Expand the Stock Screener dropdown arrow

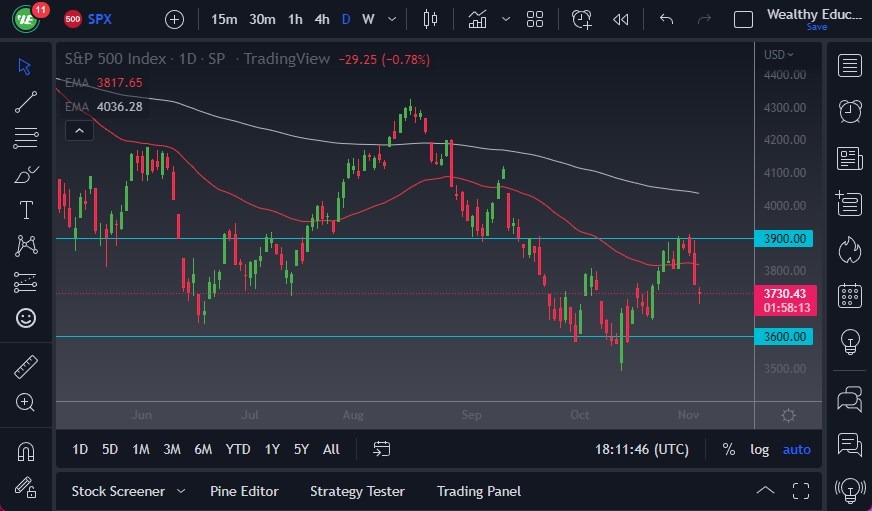click(181, 491)
